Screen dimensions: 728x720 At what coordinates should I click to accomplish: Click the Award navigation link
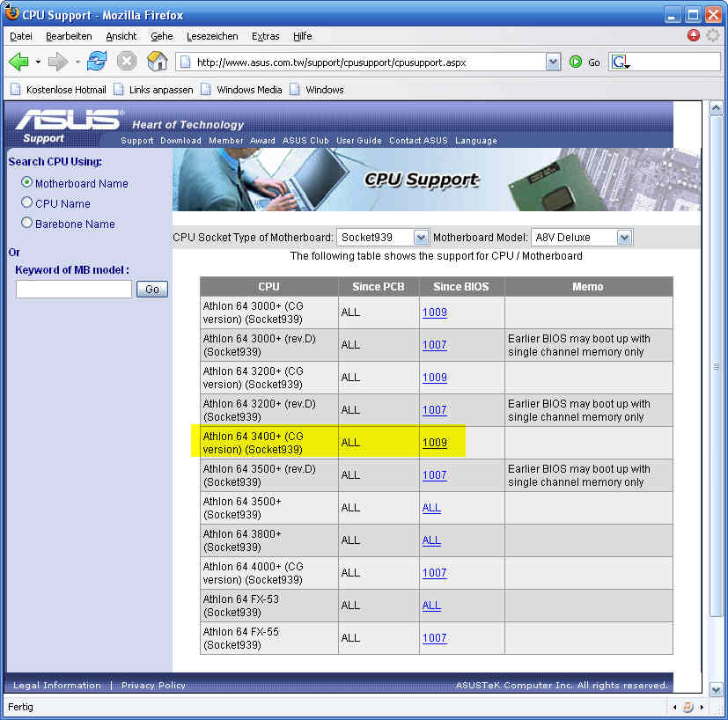263,140
